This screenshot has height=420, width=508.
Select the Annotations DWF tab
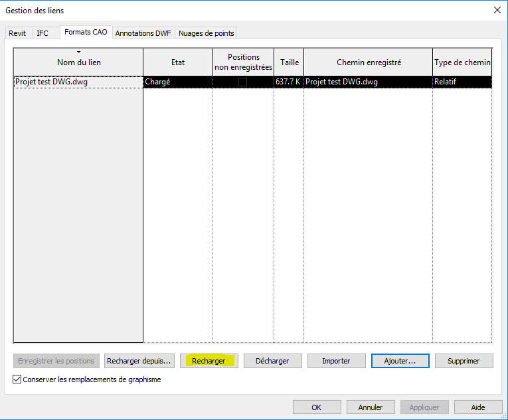coord(144,33)
